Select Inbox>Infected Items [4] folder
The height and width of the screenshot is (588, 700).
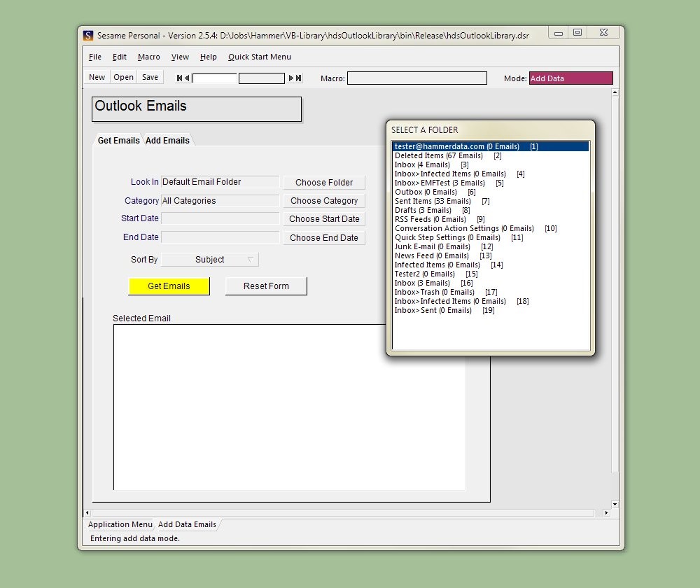click(490, 174)
